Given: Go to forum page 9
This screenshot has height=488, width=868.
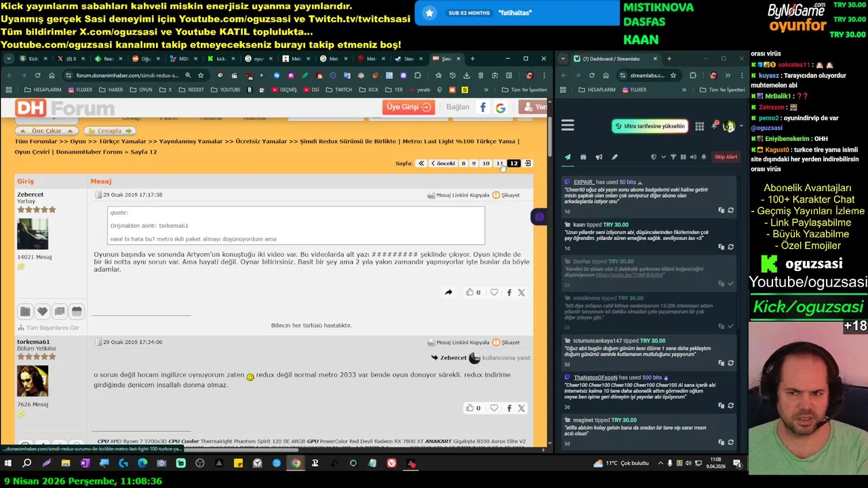Looking at the screenshot, I should pyautogui.click(x=474, y=163).
